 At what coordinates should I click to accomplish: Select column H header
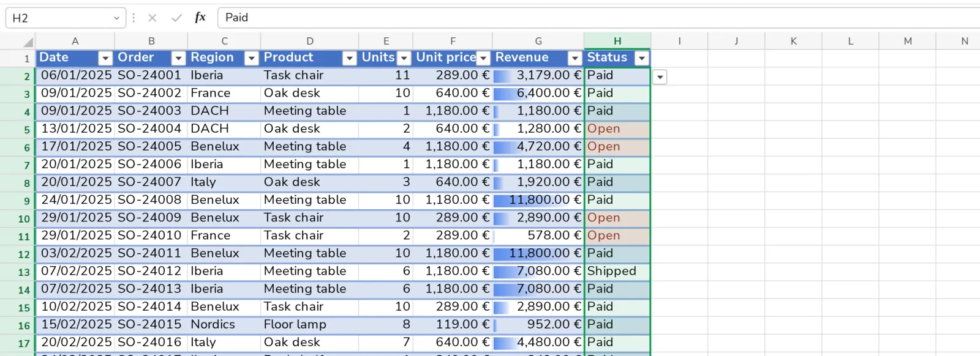617,41
